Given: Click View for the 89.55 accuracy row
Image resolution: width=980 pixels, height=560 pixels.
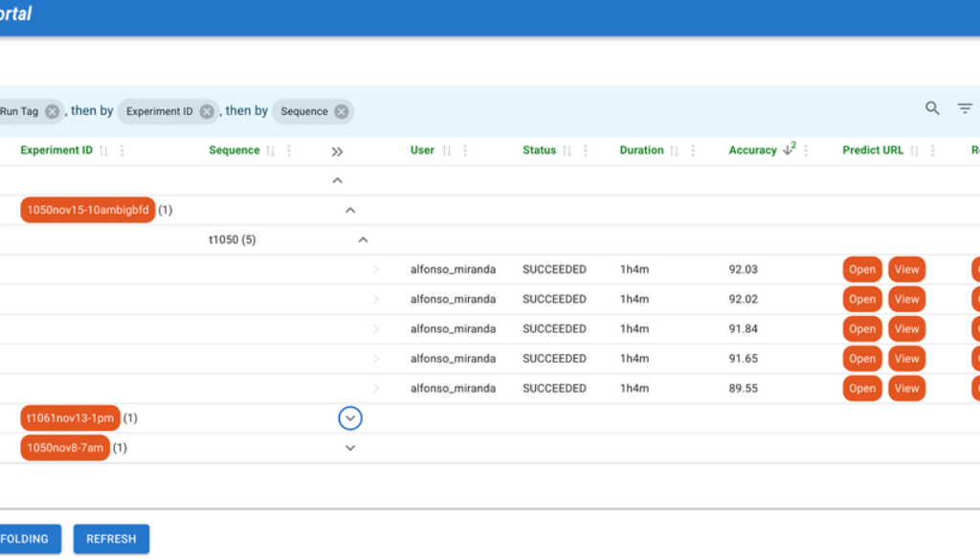Looking at the screenshot, I should coord(906,389).
